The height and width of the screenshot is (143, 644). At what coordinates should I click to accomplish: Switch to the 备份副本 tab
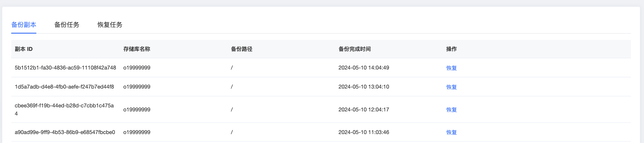point(24,25)
